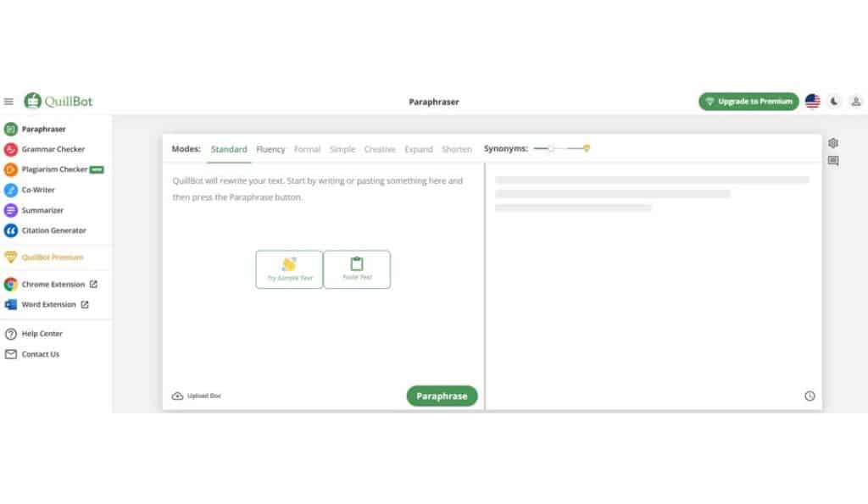Click the QuillBot Premium diamond icon
The width and height of the screenshot is (868, 504).
click(10, 257)
